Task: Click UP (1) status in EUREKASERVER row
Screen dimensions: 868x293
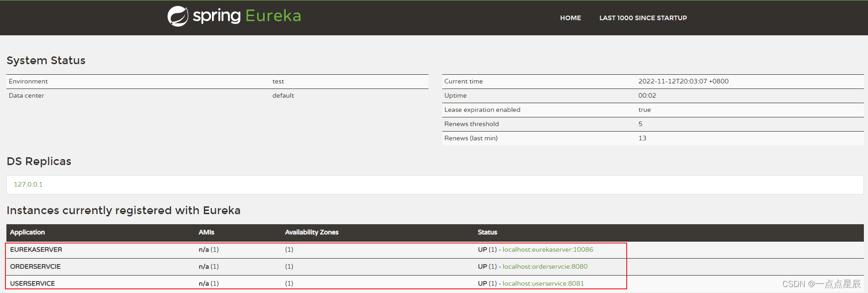Action: (x=488, y=249)
